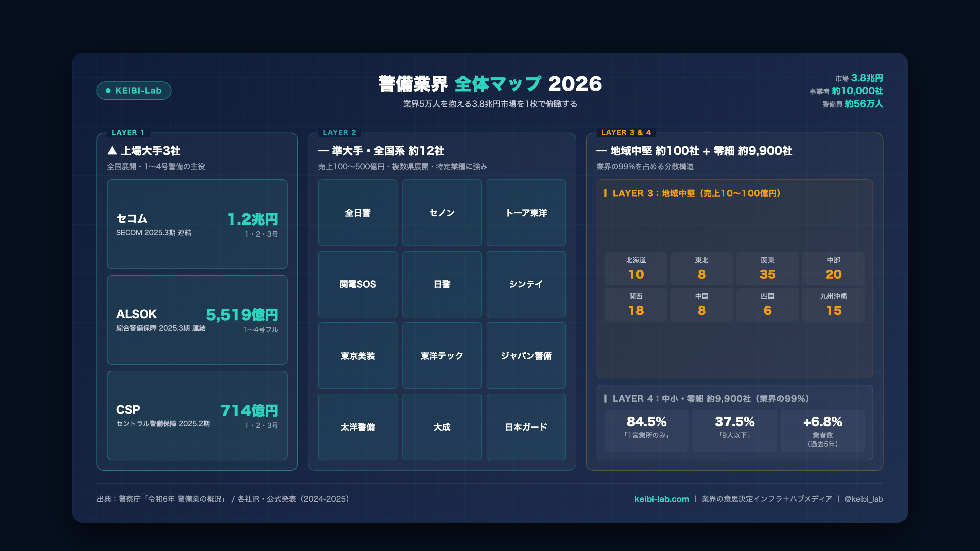The width and height of the screenshot is (980, 551).
Task: Click the 警備業界 全体マップ 2026 title
Action: coord(490,84)
